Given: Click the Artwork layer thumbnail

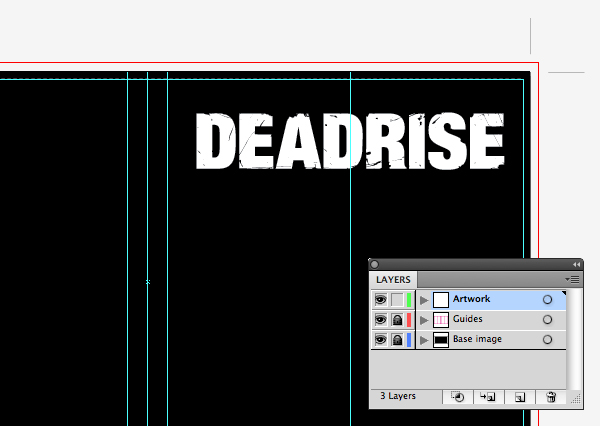Looking at the screenshot, I should pos(441,300).
